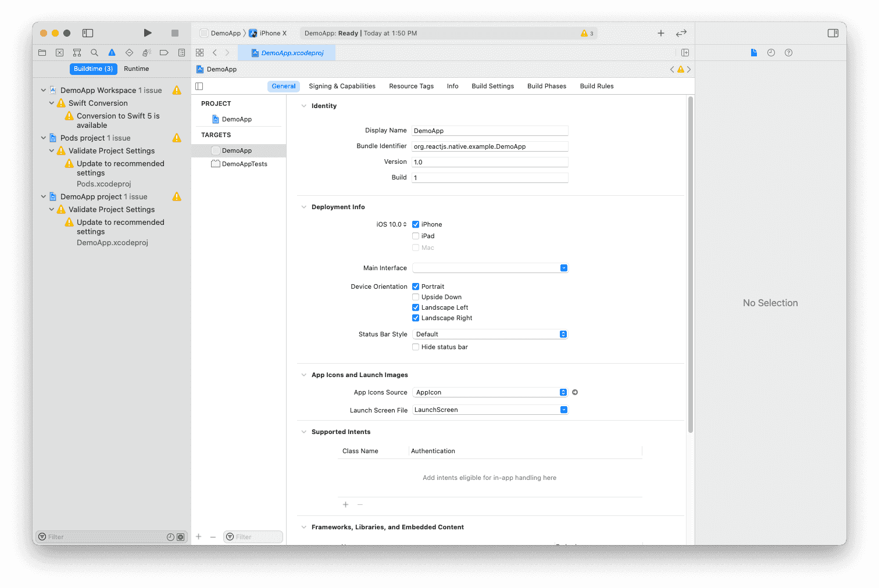Open the History inspector clock icon
This screenshot has width=879, height=588.
pos(771,52)
